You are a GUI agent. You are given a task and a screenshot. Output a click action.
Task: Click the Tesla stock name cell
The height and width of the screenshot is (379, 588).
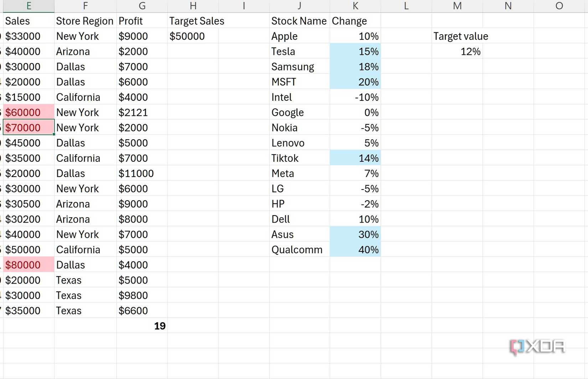pyautogui.click(x=283, y=51)
